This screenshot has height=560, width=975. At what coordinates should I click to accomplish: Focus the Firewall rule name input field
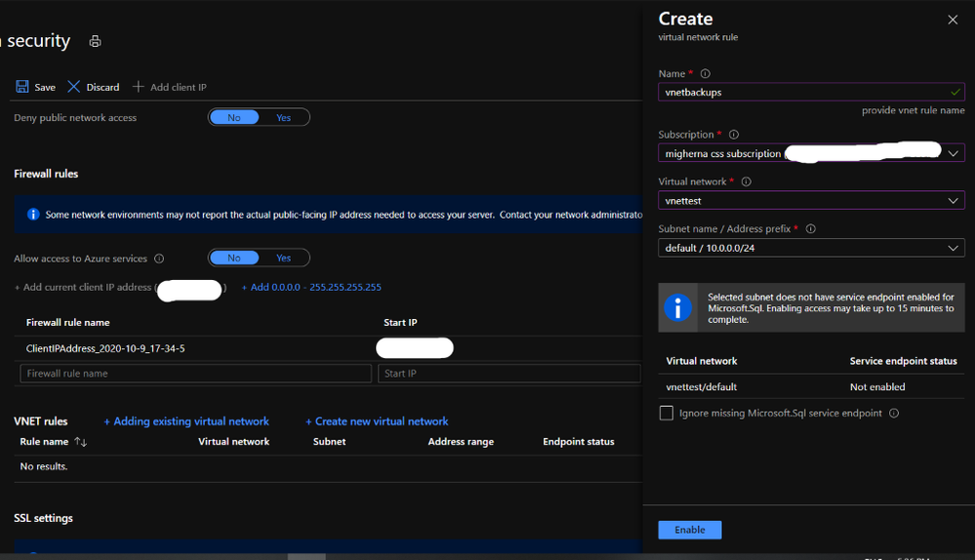[x=196, y=373]
